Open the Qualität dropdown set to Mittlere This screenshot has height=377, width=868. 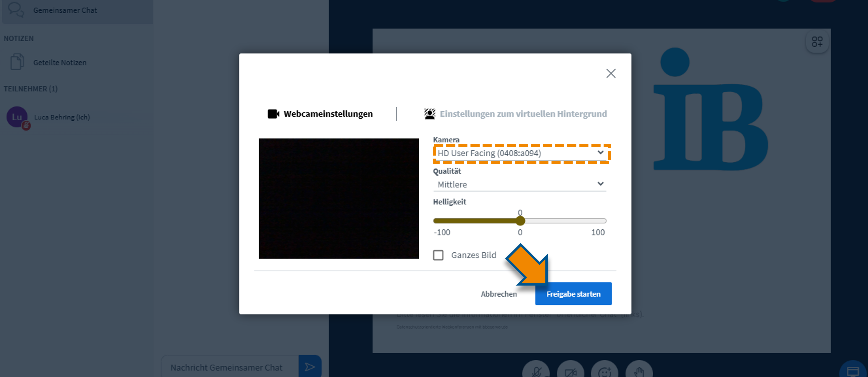(x=519, y=184)
